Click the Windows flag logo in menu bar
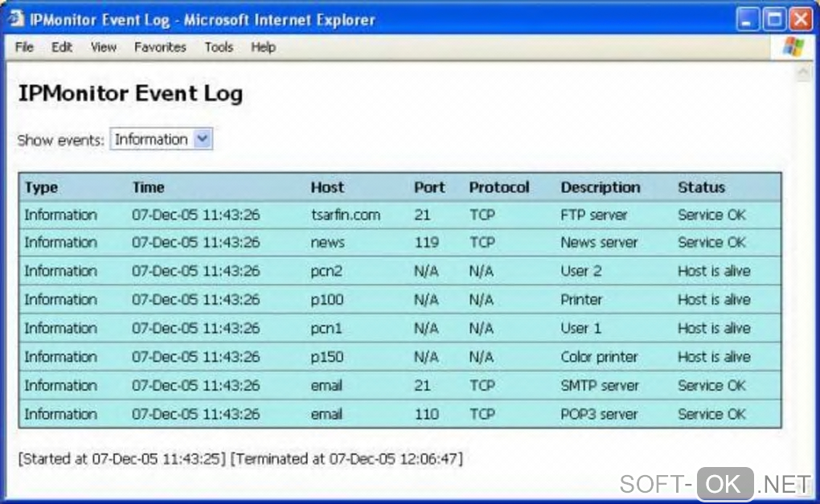This screenshot has width=820, height=504. pyautogui.click(x=793, y=47)
